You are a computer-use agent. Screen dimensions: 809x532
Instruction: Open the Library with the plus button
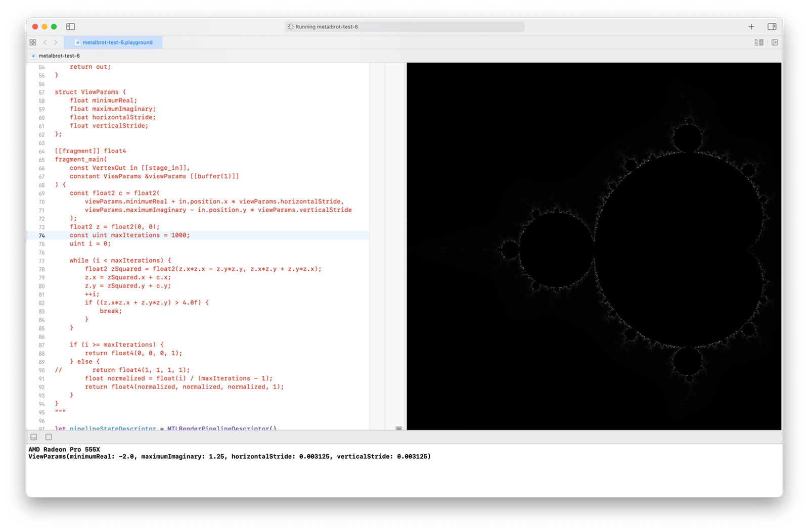(x=751, y=27)
